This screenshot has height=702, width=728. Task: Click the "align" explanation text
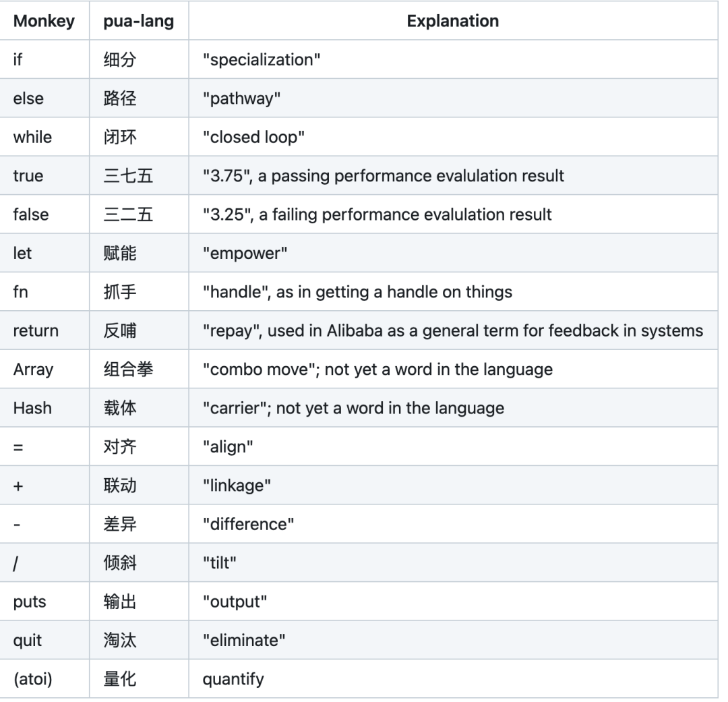coord(228,447)
